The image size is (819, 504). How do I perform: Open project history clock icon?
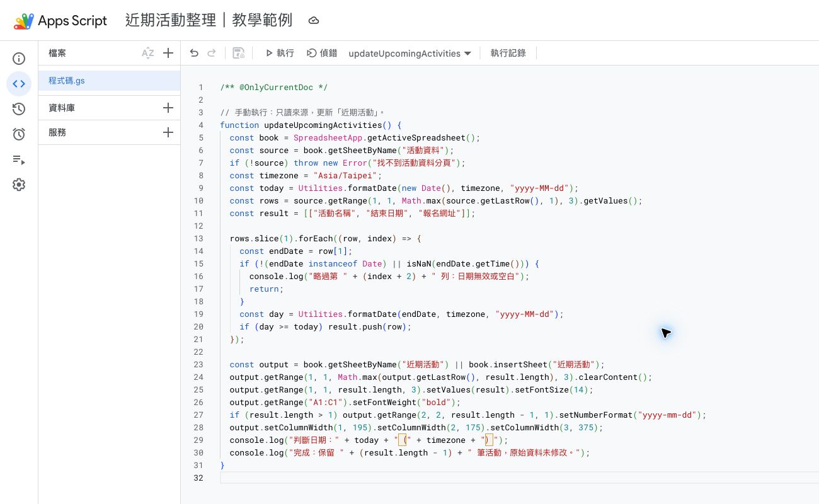19,109
